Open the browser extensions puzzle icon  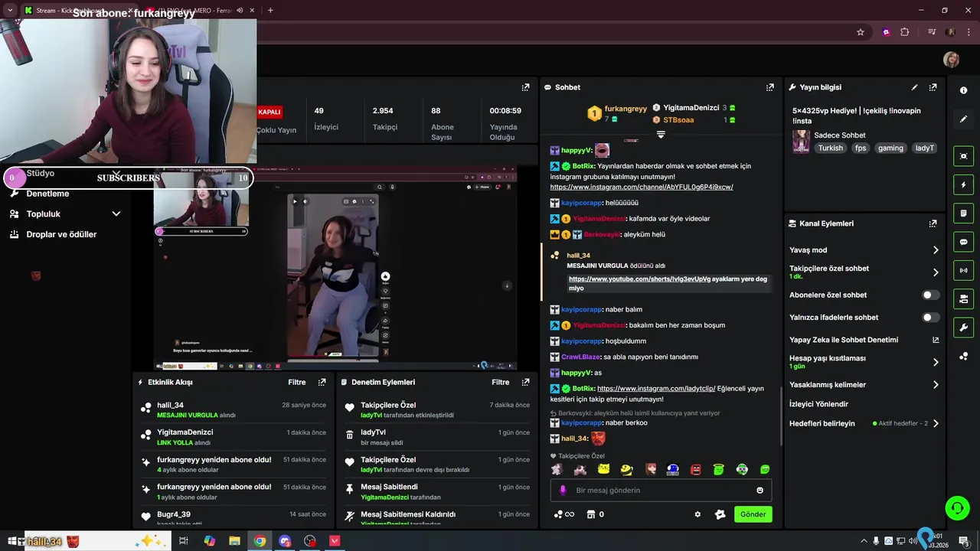click(905, 32)
